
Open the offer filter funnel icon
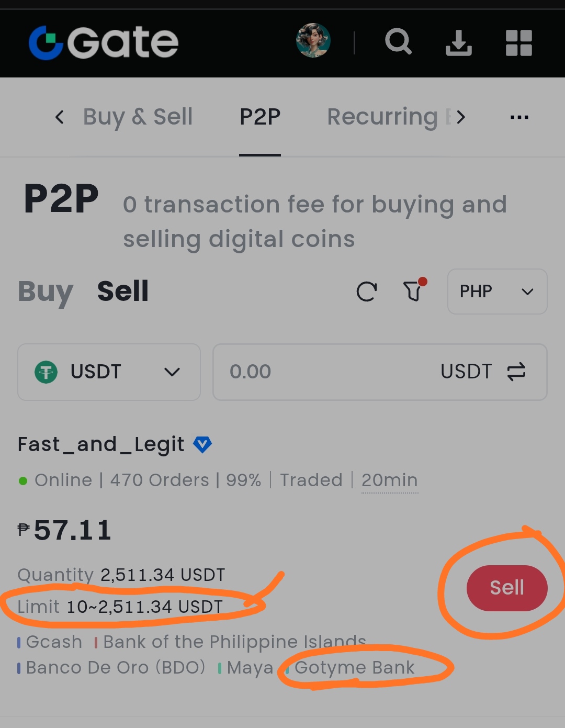point(414,290)
